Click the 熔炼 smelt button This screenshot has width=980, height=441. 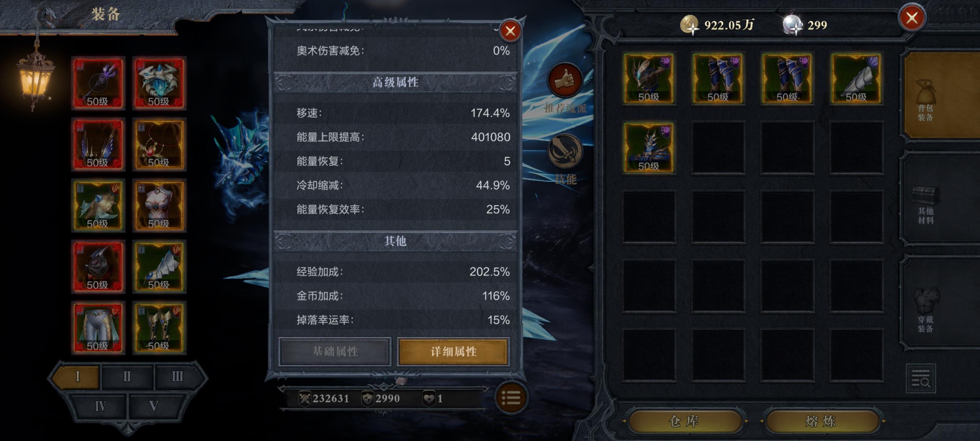tap(822, 421)
